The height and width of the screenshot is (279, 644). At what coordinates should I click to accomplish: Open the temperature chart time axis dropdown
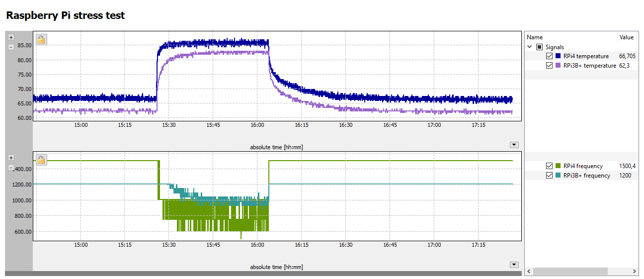pyautogui.click(x=514, y=145)
